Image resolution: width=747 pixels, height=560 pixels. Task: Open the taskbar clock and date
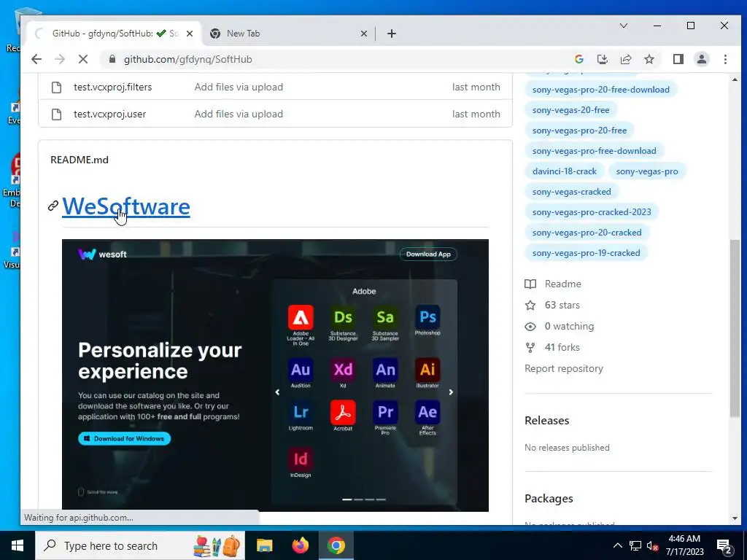684,545
